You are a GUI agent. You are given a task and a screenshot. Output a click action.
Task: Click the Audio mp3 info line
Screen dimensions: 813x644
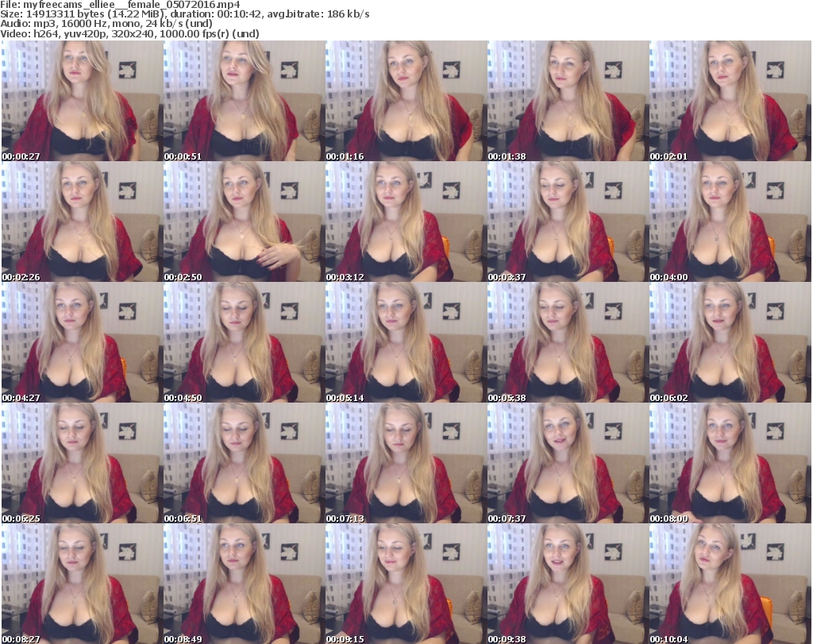click(x=106, y=24)
